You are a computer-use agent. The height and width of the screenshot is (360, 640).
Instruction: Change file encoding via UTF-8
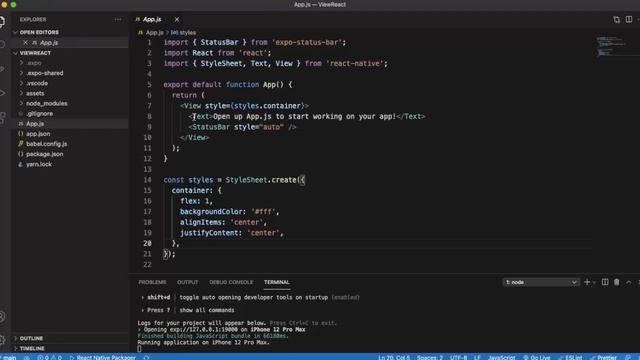(458, 357)
